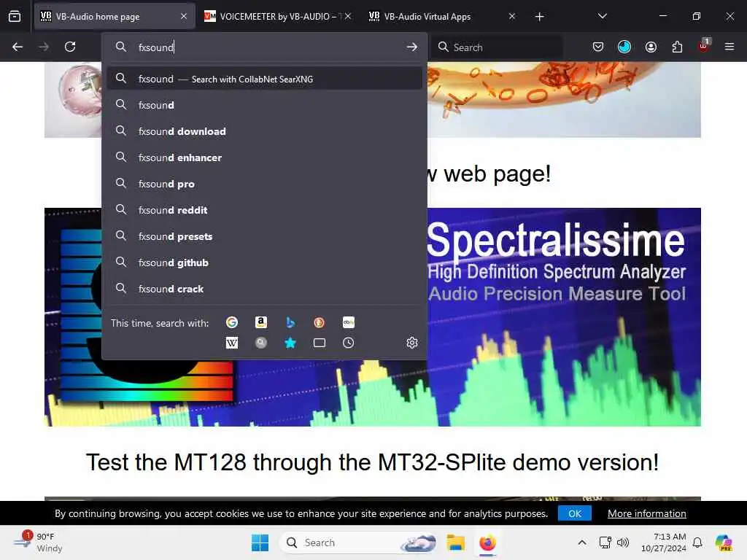Screen dimensions: 747x560
Task: Open the network tray icon
Action: 605,542
